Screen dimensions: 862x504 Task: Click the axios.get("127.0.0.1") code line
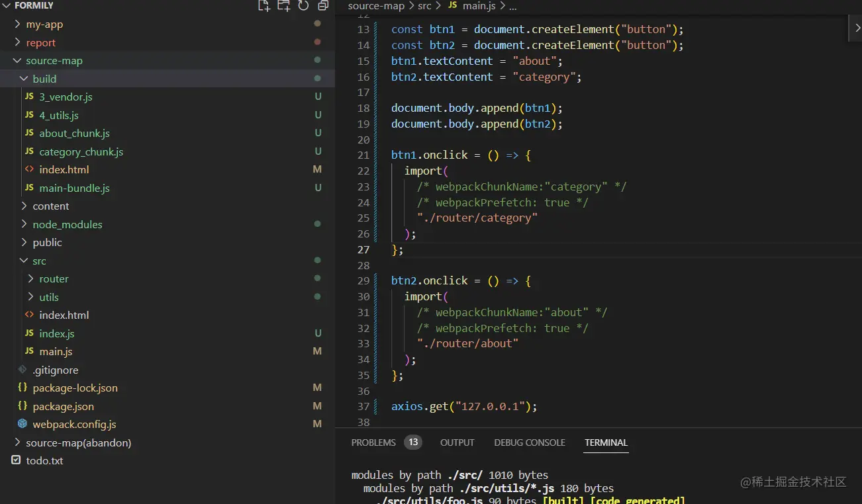point(464,406)
